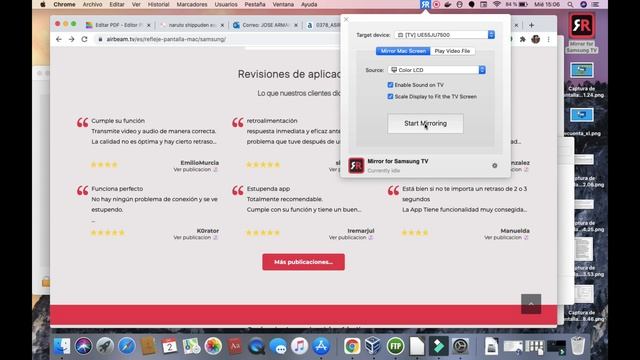
Task: Open Launchpad rocket in the Dock
Action: (105, 346)
